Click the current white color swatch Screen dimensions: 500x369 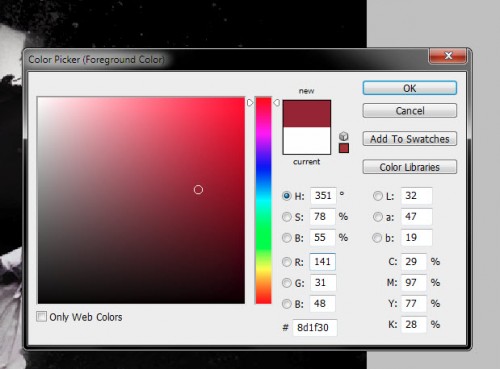(307, 141)
